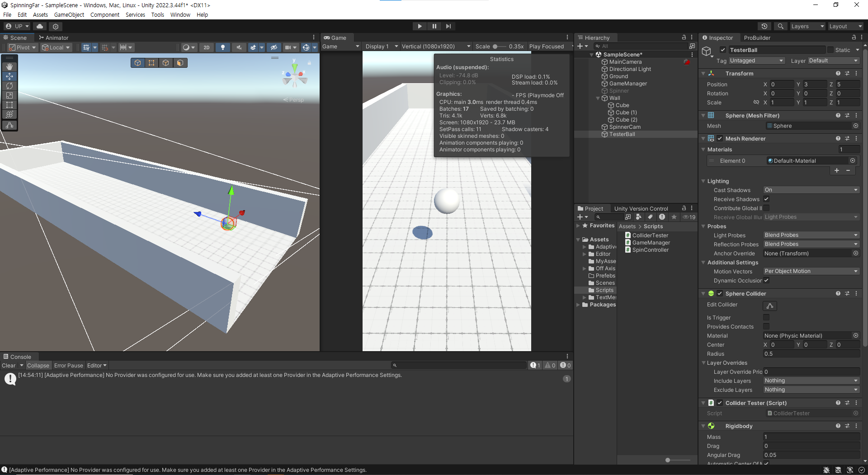Click the Pause button in the top toolbar

click(434, 26)
